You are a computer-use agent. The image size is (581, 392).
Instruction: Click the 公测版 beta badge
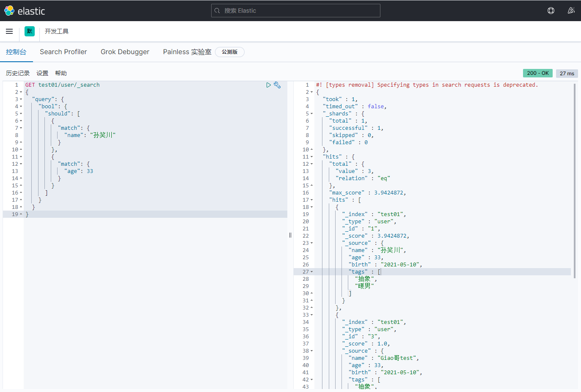coord(230,52)
